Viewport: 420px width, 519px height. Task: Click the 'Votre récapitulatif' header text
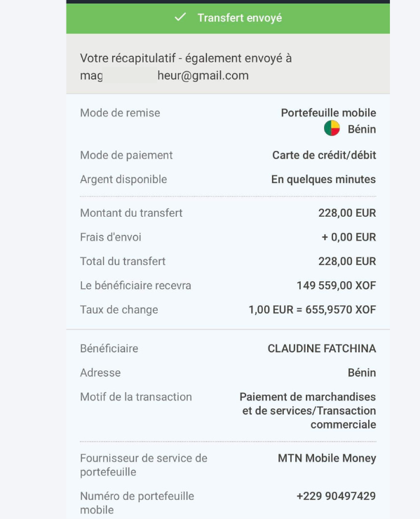click(186, 58)
